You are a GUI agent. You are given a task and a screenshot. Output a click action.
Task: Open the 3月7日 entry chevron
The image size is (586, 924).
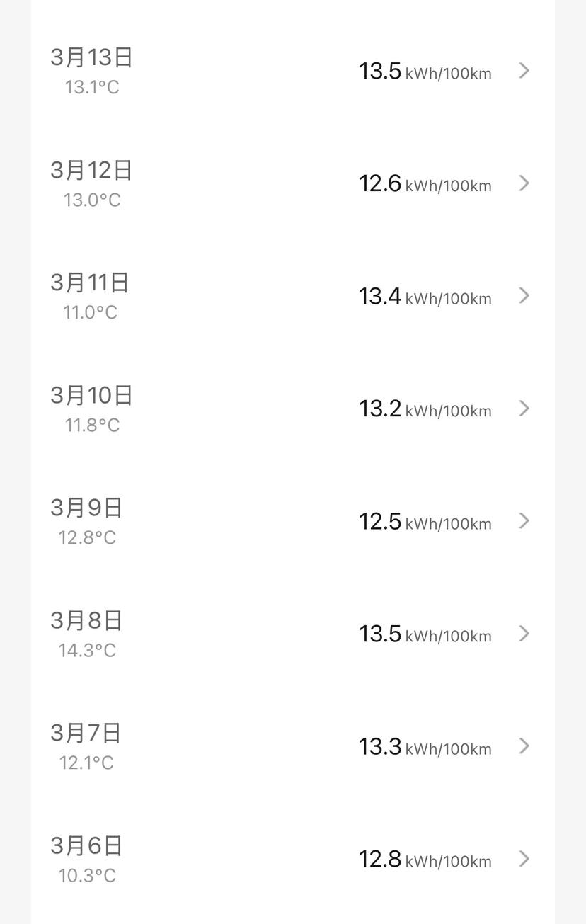click(x=524, y=746)
